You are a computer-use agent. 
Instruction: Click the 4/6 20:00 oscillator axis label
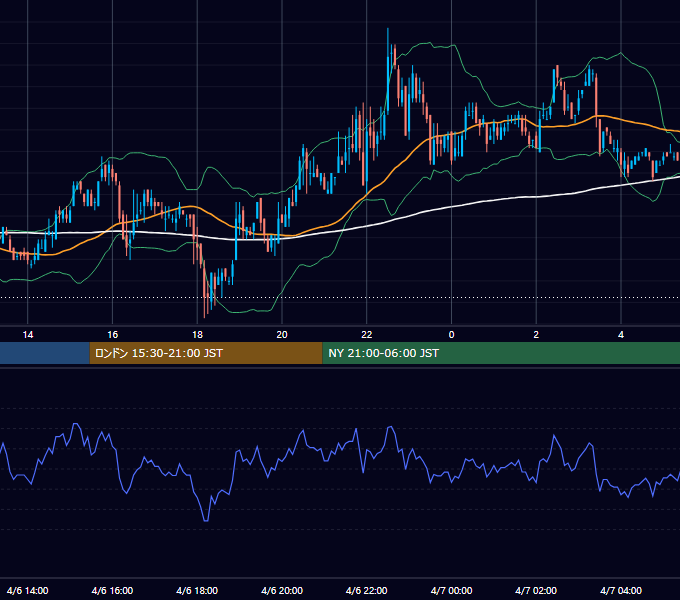282,590
